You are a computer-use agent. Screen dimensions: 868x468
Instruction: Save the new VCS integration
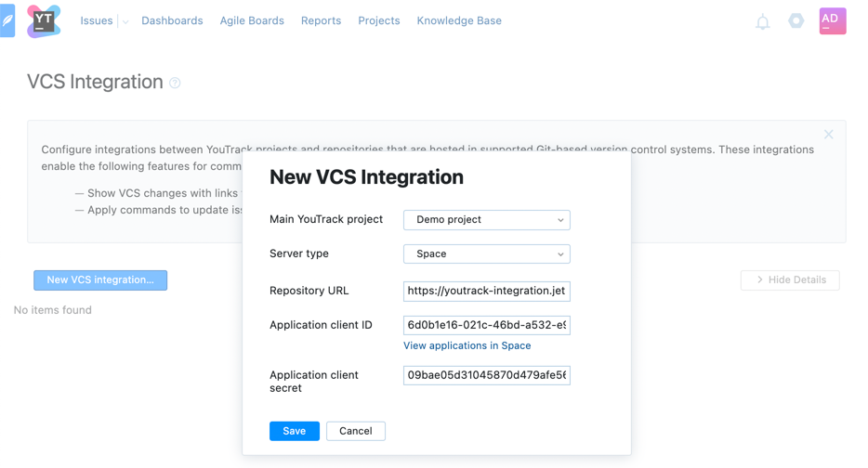tap(295, 431)
